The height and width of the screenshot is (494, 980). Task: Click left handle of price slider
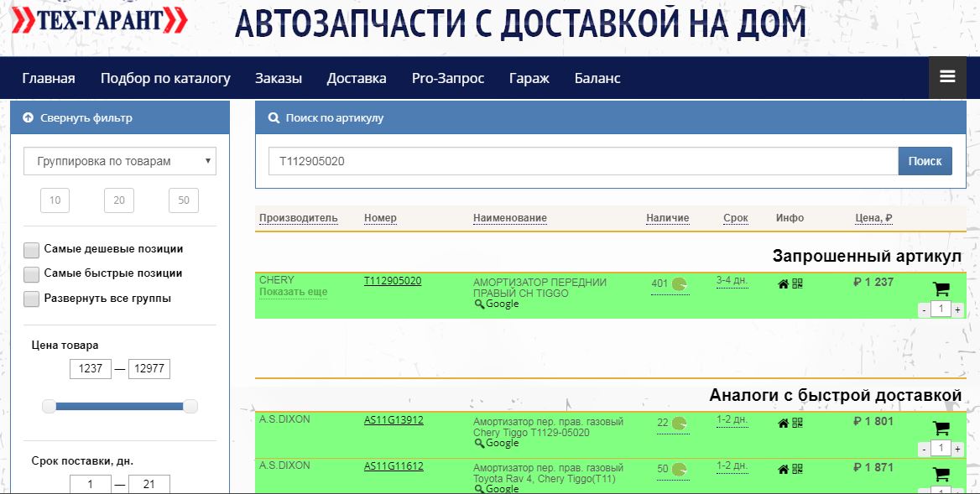tap(50, 407)
